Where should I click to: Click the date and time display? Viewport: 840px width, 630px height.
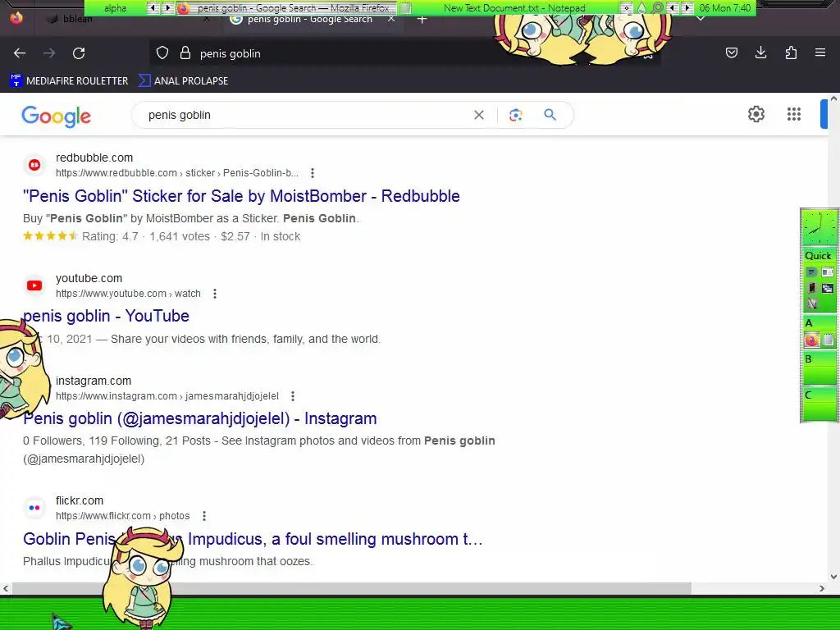725,7
